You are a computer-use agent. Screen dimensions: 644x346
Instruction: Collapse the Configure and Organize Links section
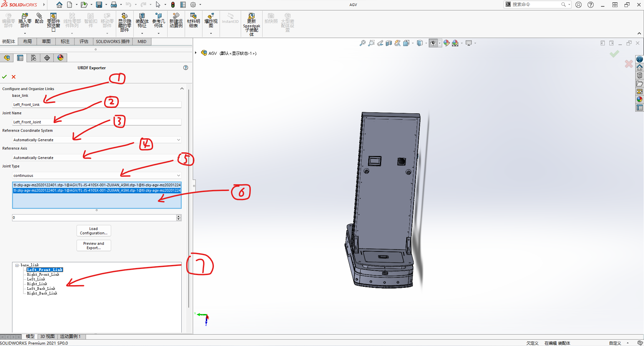coord(182,88)
